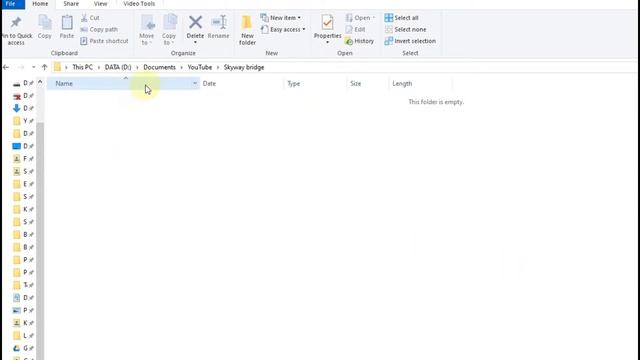Expand the chevron after This PC in path

99,67
